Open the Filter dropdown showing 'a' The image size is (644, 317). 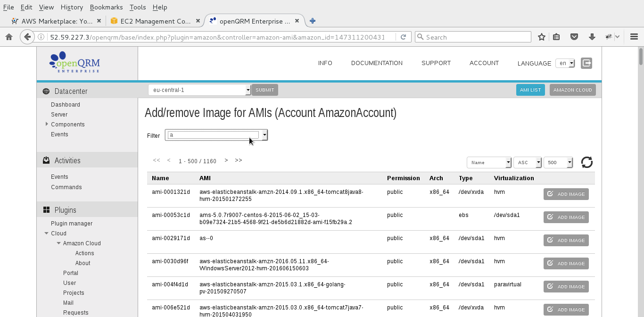tap(216, 135)
